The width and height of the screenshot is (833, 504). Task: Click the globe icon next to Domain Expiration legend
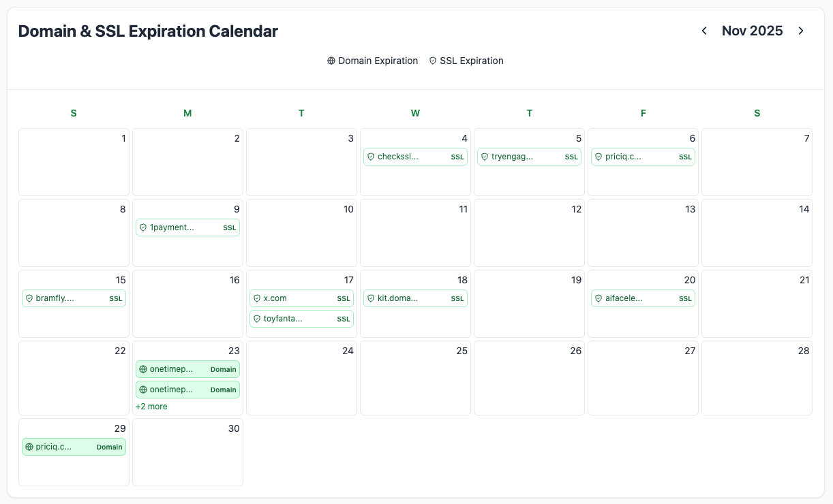(x=332, y=61)
